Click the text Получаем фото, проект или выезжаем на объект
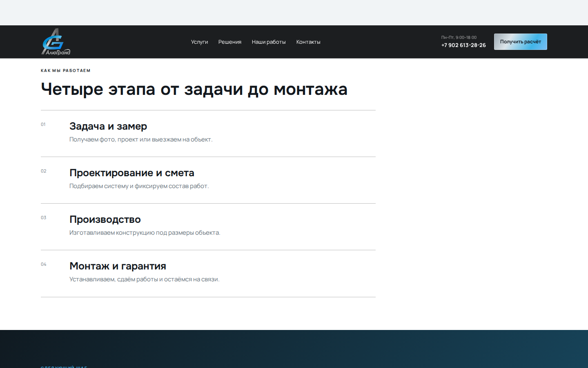The width and height of the screenshot is (588, 368). [x=141, y=139]
